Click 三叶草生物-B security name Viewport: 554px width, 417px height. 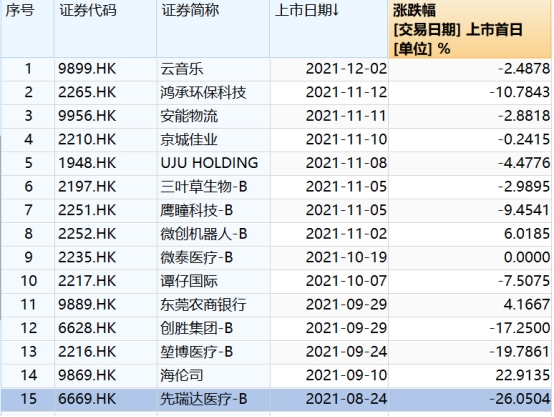[204, 187]
